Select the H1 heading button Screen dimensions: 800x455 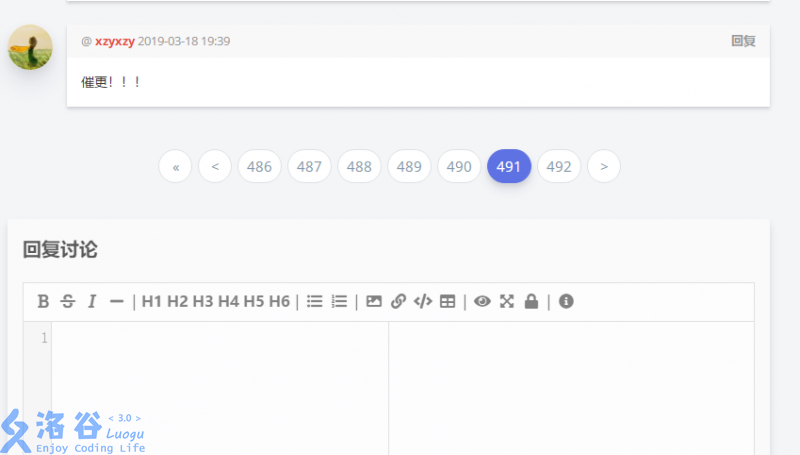[152, 301]
